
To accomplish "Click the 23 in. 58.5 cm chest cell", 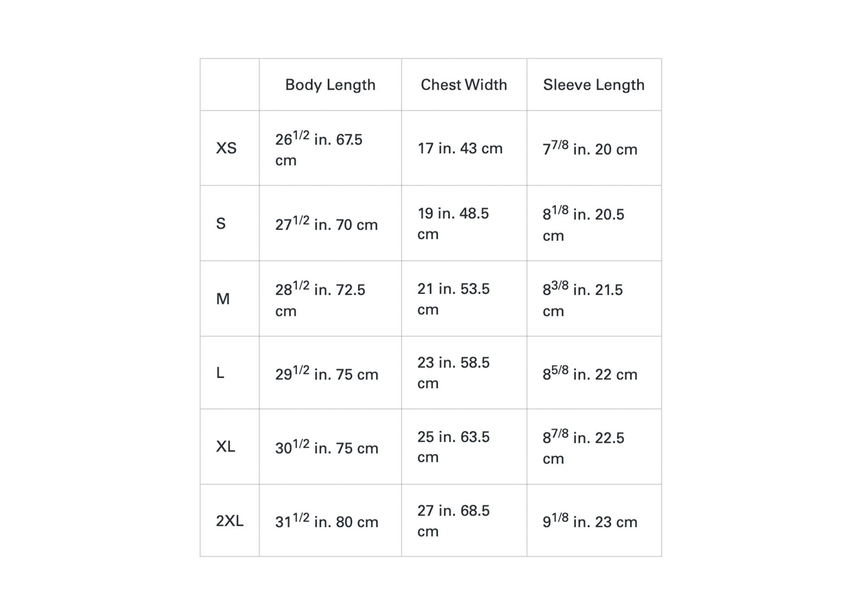I will [x=464, y=372].
